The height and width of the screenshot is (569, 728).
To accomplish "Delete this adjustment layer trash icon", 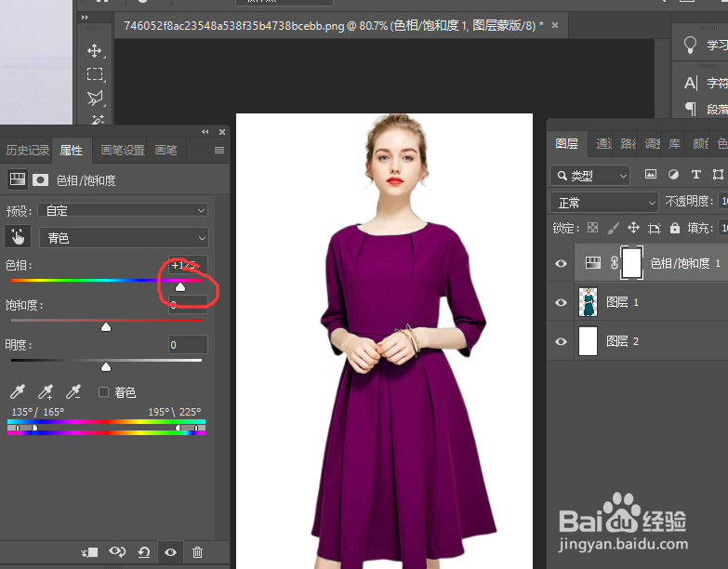I will (197, 552).
